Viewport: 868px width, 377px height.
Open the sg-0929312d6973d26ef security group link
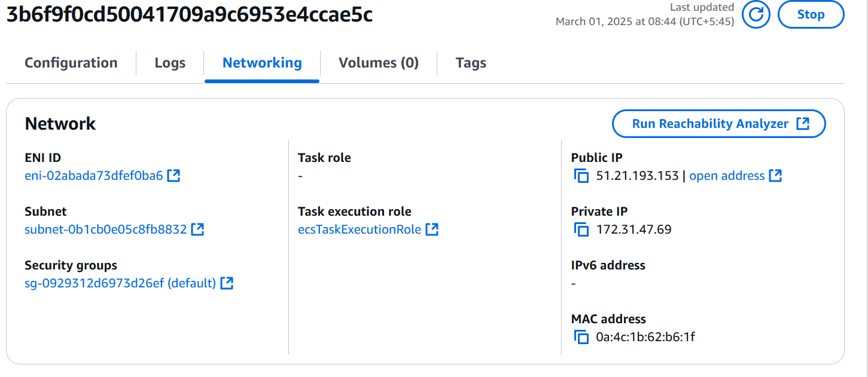[x=120, y=283]
